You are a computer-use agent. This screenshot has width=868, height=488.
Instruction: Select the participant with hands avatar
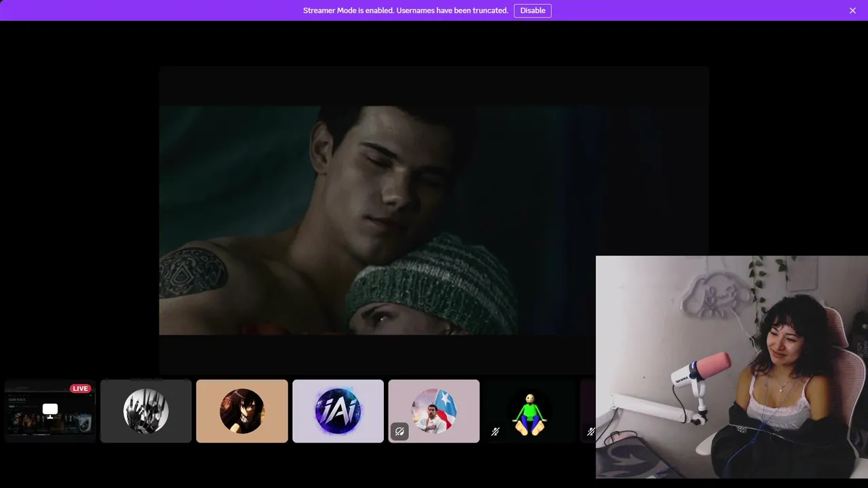point(146,411)
